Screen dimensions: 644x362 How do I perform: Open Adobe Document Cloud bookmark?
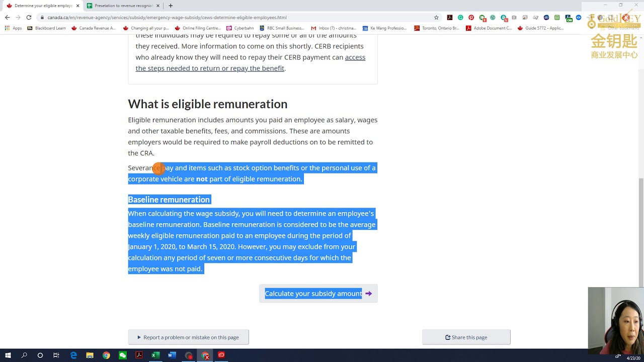(x=489, y=28)
